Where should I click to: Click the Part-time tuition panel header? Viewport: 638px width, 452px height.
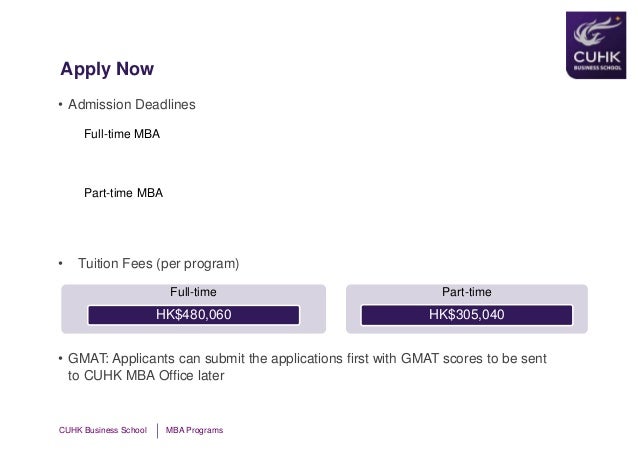coord(467,292)
